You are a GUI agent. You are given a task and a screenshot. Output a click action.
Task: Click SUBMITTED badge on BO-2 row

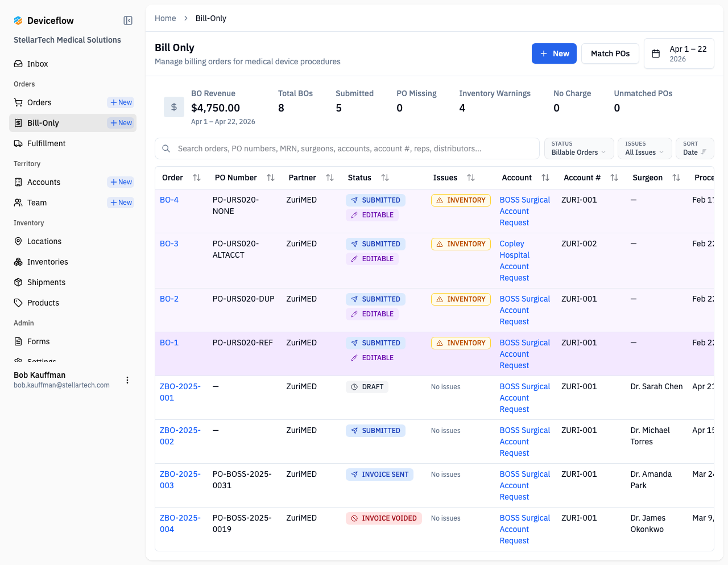point(375,299)
